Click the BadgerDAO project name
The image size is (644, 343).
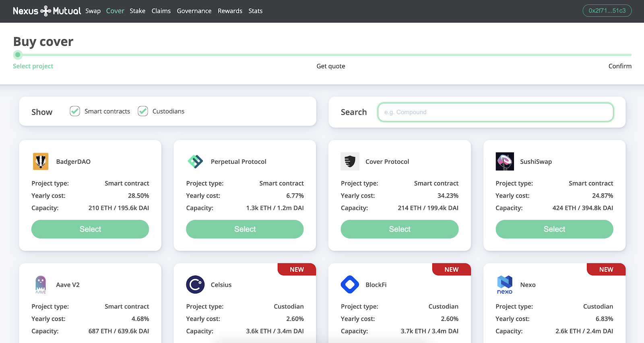(73, 162)
